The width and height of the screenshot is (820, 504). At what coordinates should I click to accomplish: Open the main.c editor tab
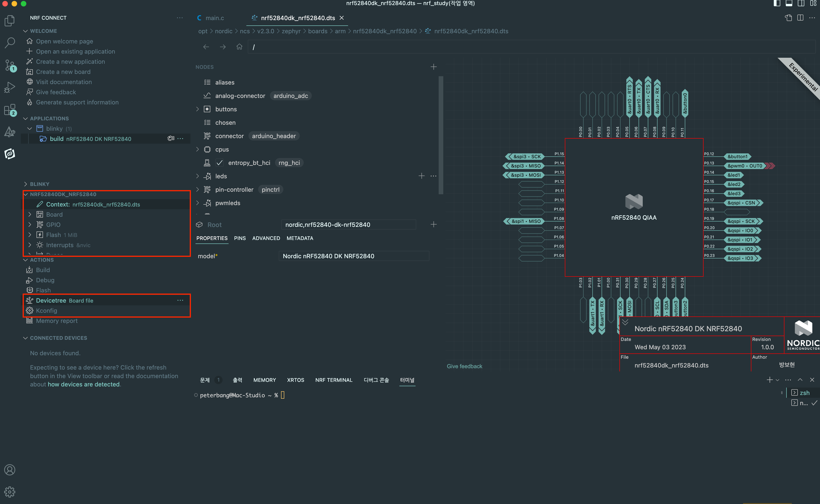point(214,18)
